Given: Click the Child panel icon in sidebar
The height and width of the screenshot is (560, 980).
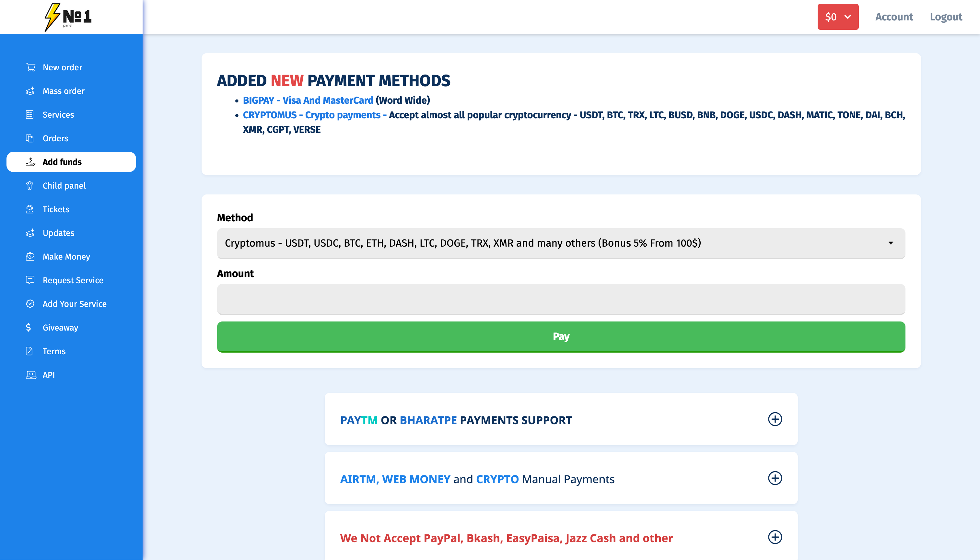Looking at the screenshot, I should (29, 185).
